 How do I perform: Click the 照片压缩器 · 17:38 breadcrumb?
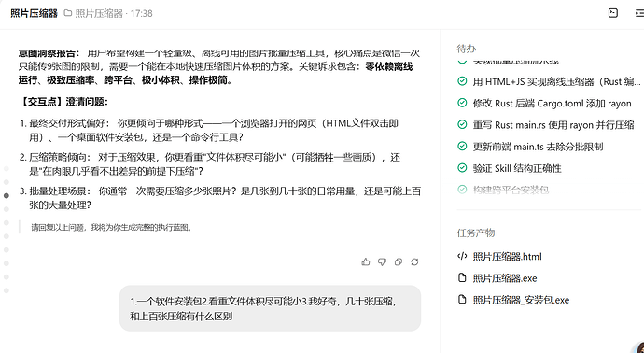click(x=114, y=14)
